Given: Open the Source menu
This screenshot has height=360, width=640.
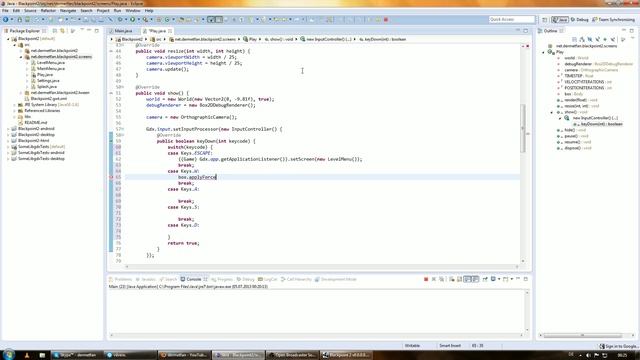Looking at the screenshot, I should click(x=30, y=11).
